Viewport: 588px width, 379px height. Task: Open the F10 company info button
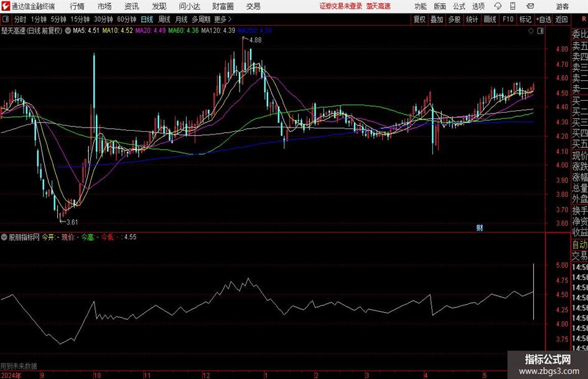point(508,19)
